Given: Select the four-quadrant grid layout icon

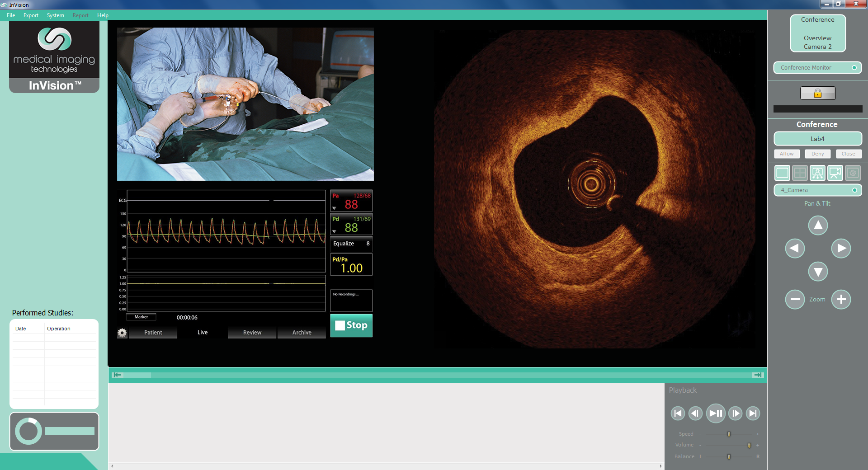Looking at the screenshot, I should (800, 173).
